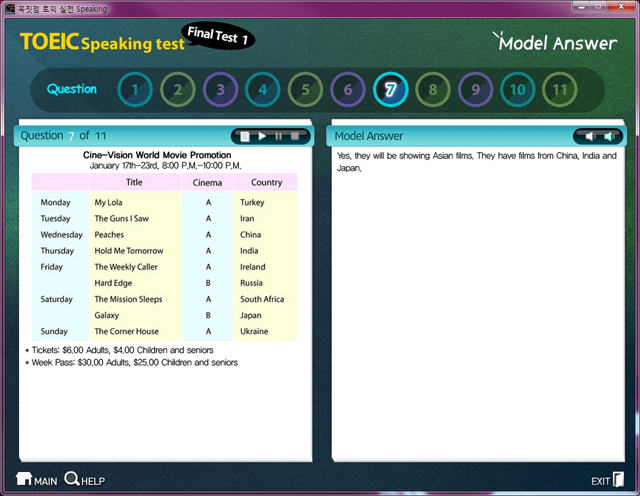The image size is (640, 496).
Task: Go to question 9
Action: click(x=476, y=90)
